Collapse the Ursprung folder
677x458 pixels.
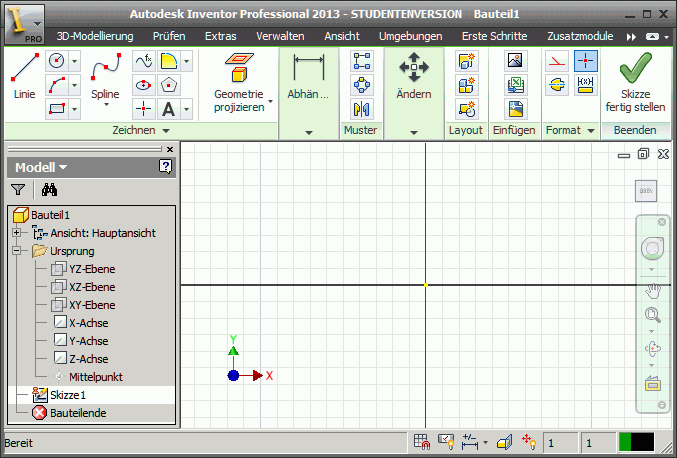tap(16, 251)
